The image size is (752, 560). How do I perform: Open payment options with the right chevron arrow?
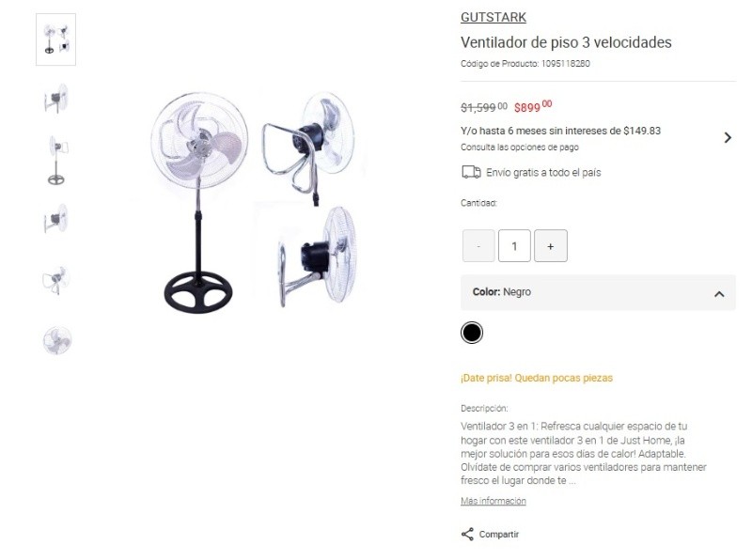(x=728, y=138)
